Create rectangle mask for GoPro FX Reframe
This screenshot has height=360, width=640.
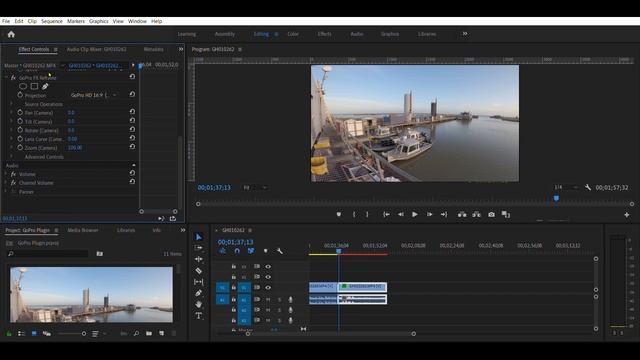click(34, 86)
